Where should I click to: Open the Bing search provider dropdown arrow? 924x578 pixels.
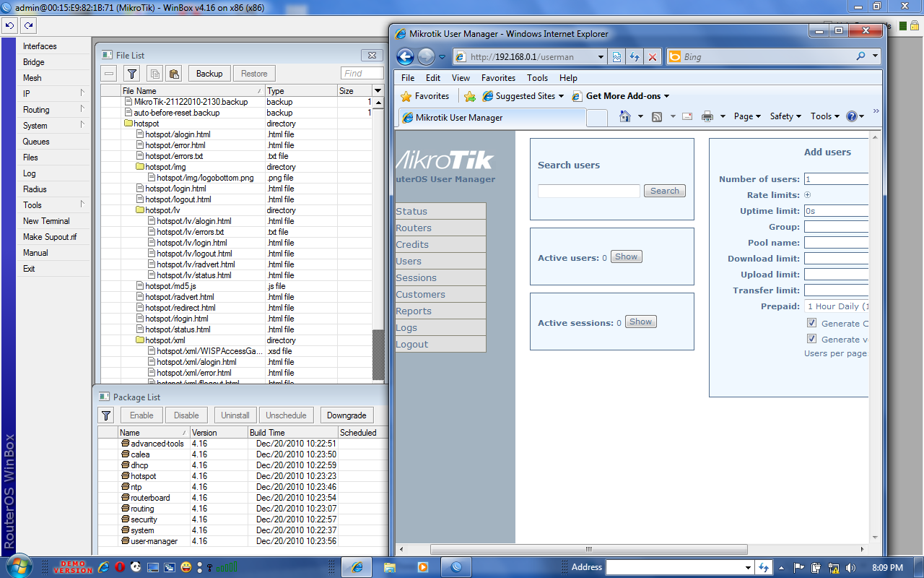(876, 56)
